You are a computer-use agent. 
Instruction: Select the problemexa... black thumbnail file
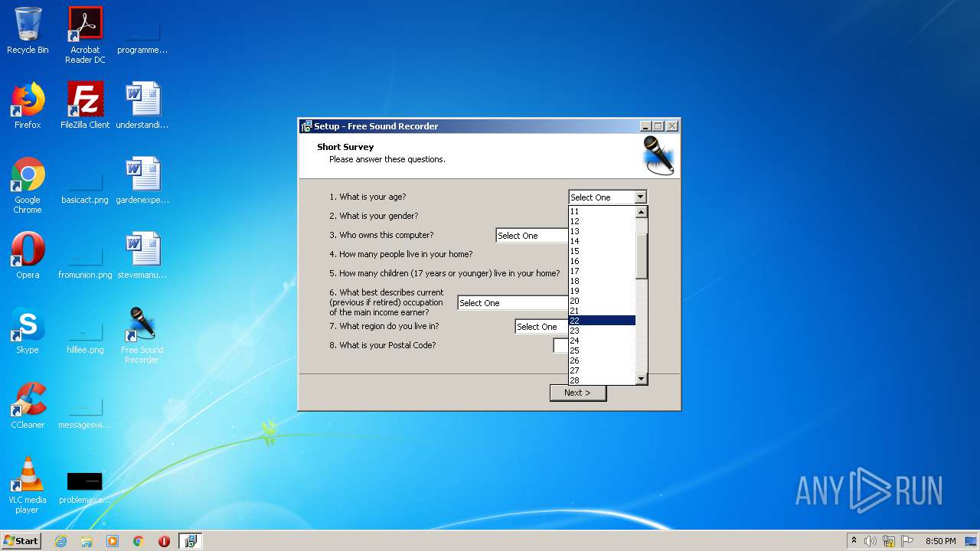[x=85, y=488]
